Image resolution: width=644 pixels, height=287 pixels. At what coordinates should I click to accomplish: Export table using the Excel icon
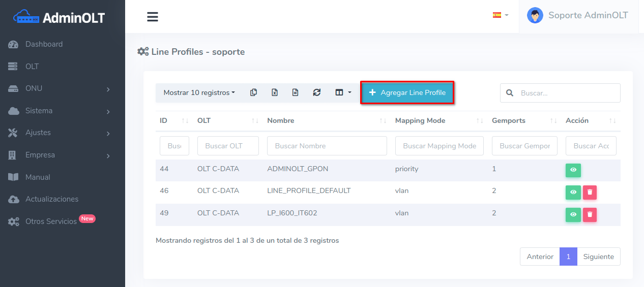275,92
